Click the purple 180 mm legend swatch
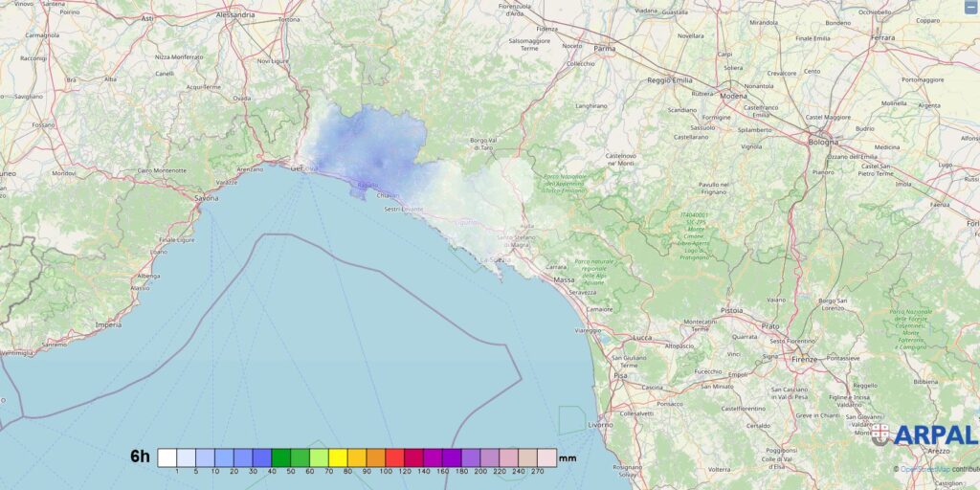 470,457
